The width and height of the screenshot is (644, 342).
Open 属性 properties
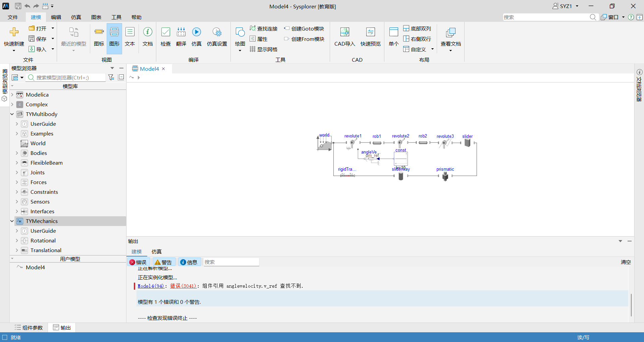pyautogui.click(x=259, y=39)
